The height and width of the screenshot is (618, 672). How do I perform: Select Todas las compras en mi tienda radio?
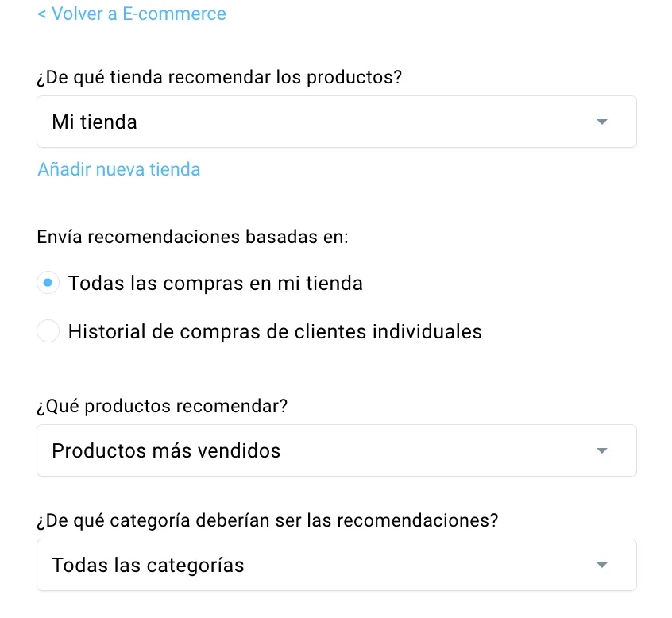(48, 283)
